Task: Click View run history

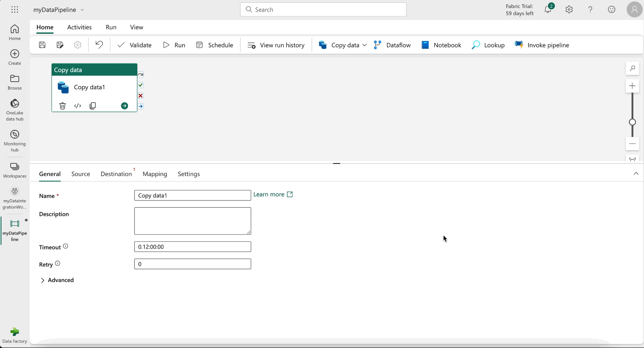Action: (276, 45)
